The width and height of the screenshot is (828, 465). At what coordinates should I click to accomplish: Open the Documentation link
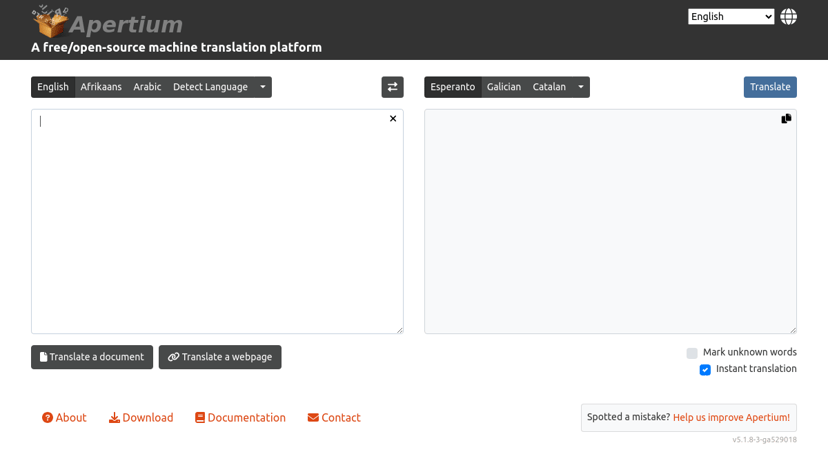pyautogui.click(x=240, y=417)
